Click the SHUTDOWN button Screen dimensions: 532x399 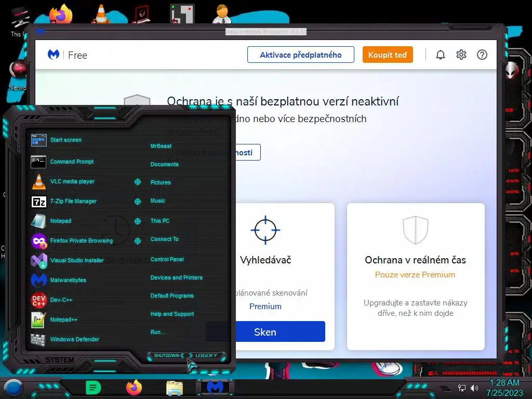[166, 355]
